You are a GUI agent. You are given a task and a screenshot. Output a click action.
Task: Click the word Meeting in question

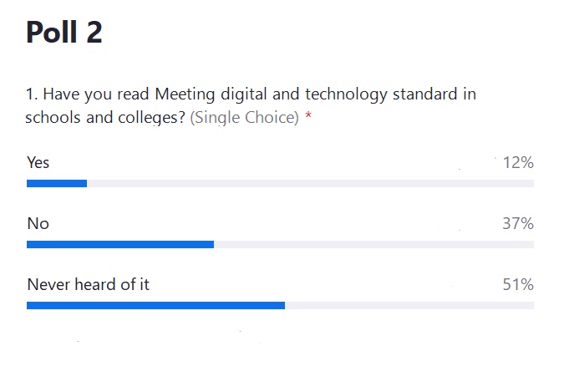click(x=185, y=94)
